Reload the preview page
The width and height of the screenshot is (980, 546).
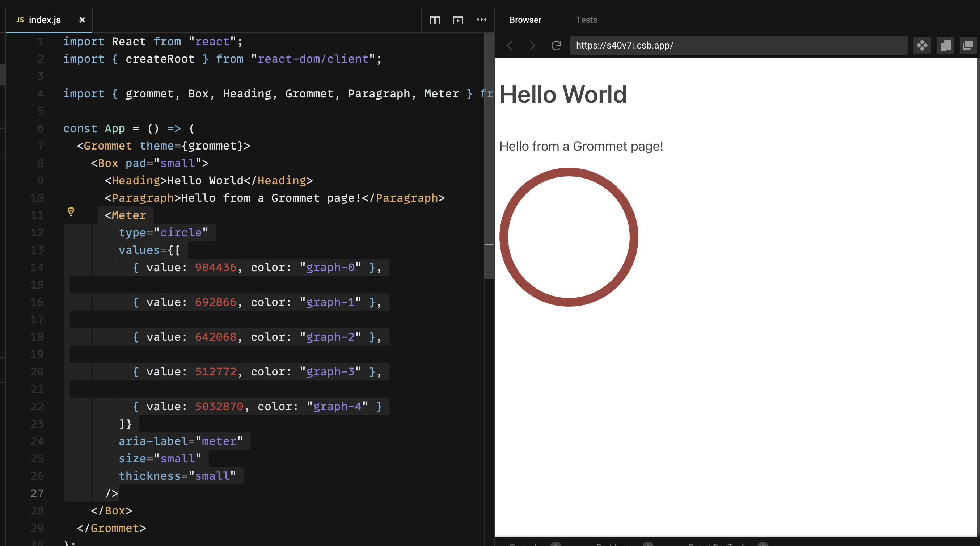(556, 45)
